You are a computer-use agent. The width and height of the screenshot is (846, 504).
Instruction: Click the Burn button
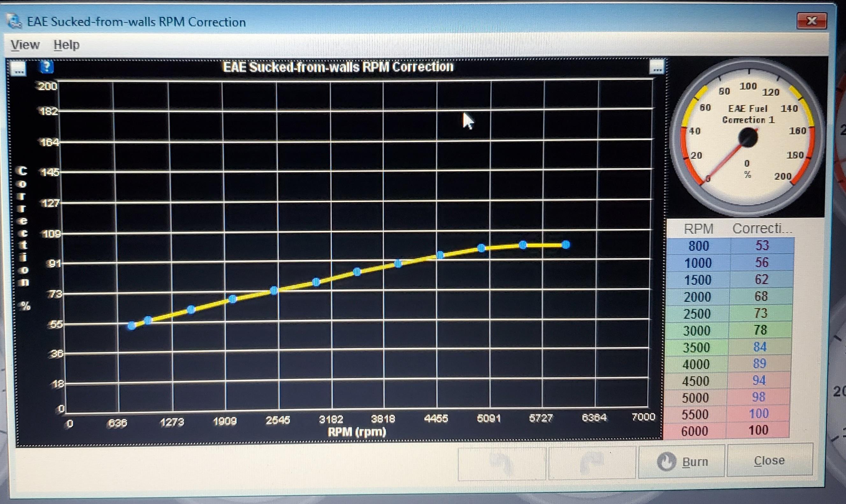[x=682, y=462]
